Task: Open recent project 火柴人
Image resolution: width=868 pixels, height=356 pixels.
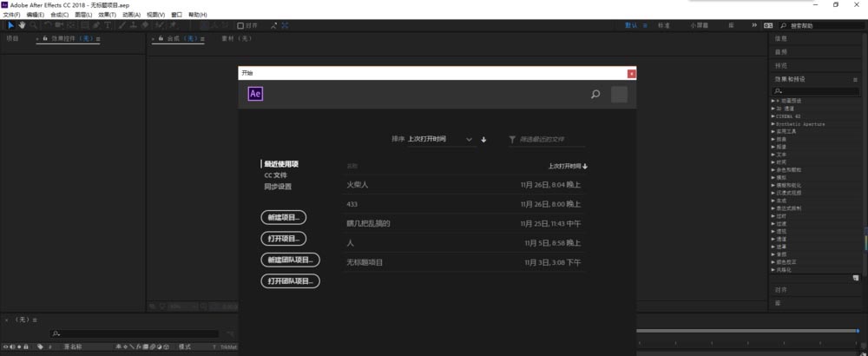Action: point(358,184)
